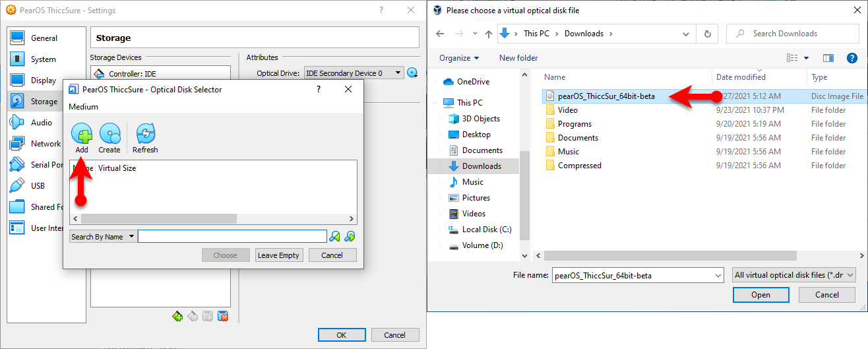
Task: Open System settings category
Action: pyautogui.click(x=43, y=59)
